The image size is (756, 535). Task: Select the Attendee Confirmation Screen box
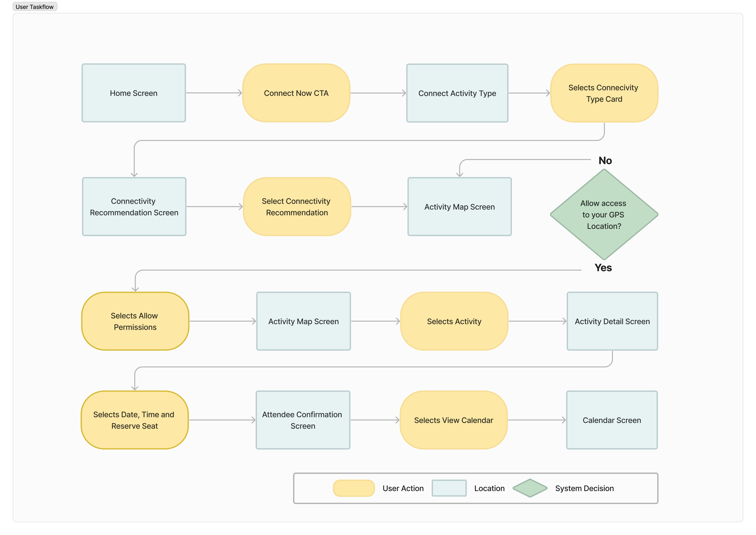click(302, 420)
